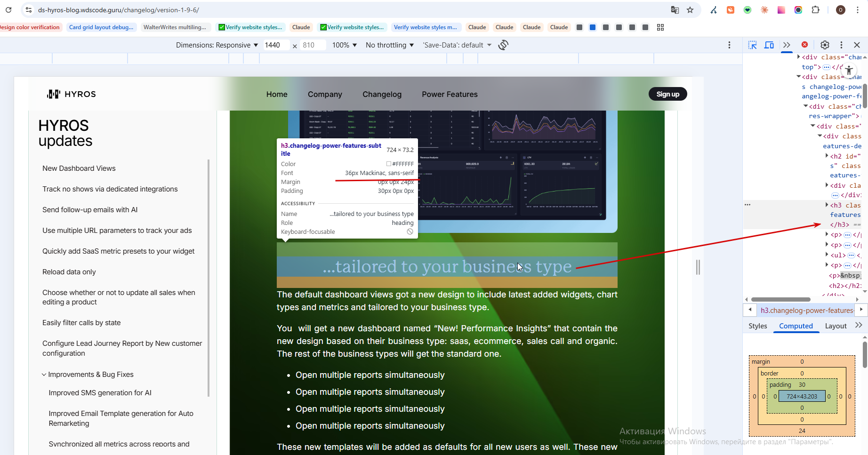This screenshot has width=868, height=455.
Task: Click the viewport height field showing 810
Action: pyautogui.click(x=313, y=45)
